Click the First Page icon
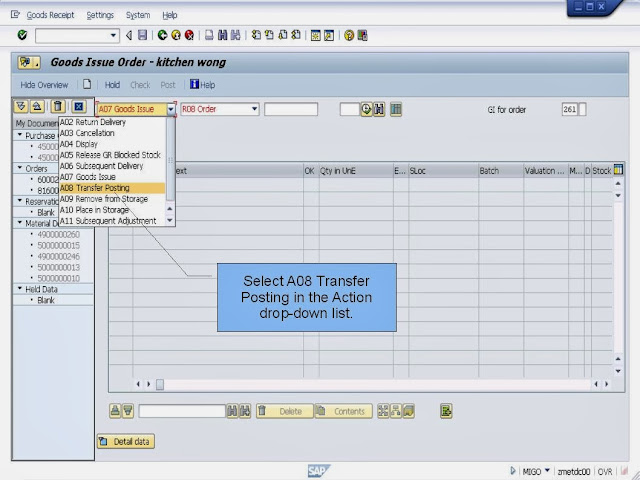This screenshot has height=480, width=640. 256,36
